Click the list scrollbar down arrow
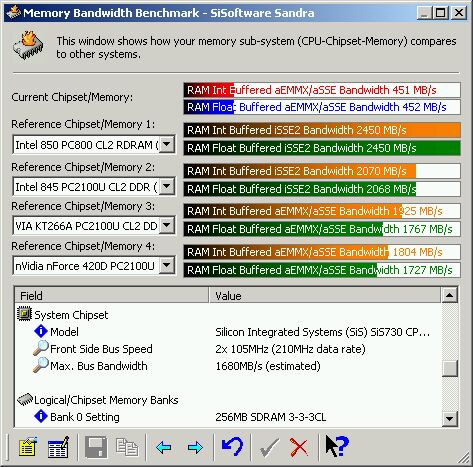The image size is (473, 467). (449, 418)
